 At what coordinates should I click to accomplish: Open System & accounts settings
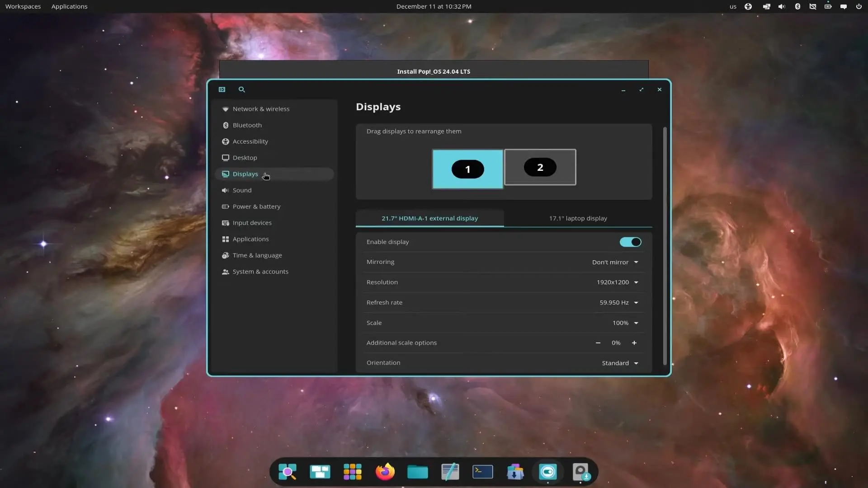tap(274, 272)
